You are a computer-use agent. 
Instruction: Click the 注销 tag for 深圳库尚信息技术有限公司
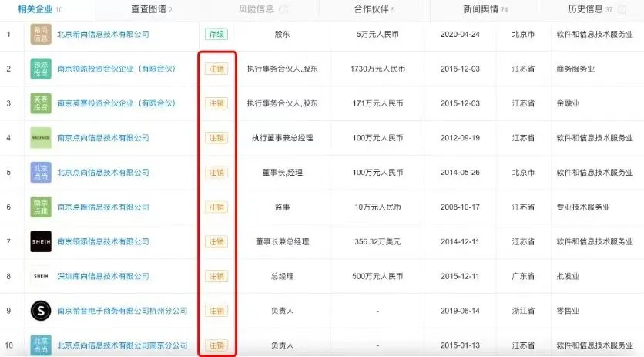coord(216,276)
